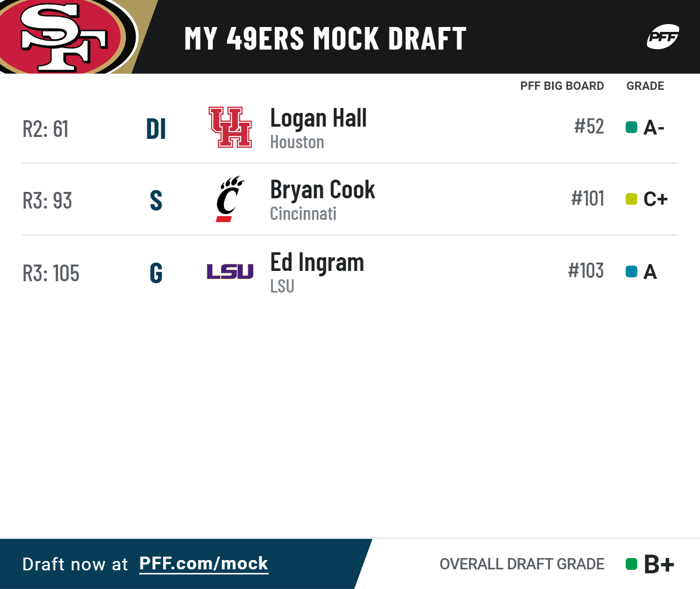Click the #101 big board rank
This screenshot has width=700, height=589.
(588, 199)
